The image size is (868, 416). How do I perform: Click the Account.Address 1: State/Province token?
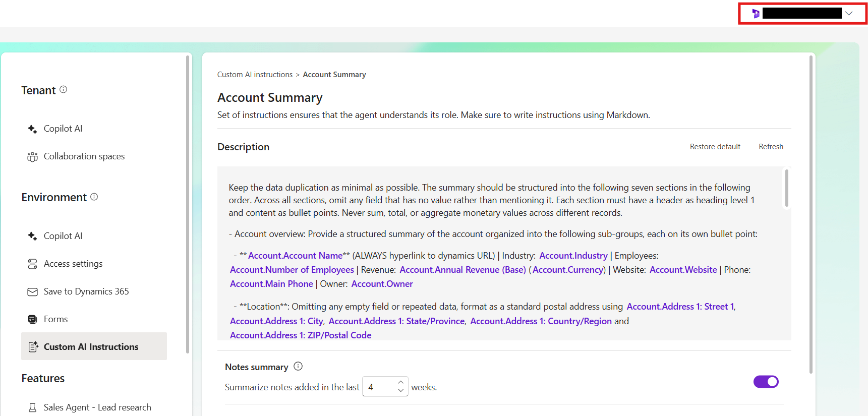pyautogui.click(x=396, y=321)
